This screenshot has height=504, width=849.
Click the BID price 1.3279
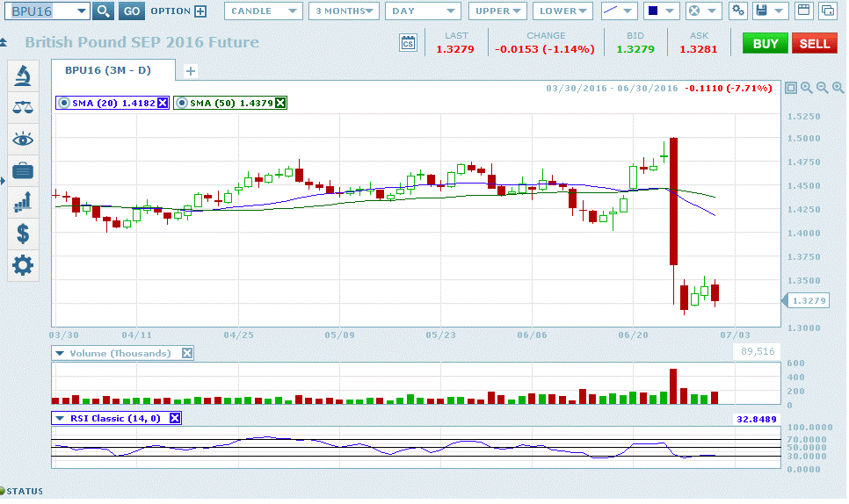[x=635, y=49]
